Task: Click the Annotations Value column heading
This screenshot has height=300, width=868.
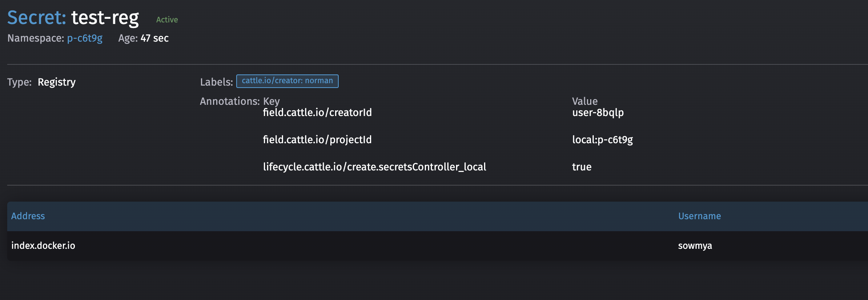Action: click(585, 101)
